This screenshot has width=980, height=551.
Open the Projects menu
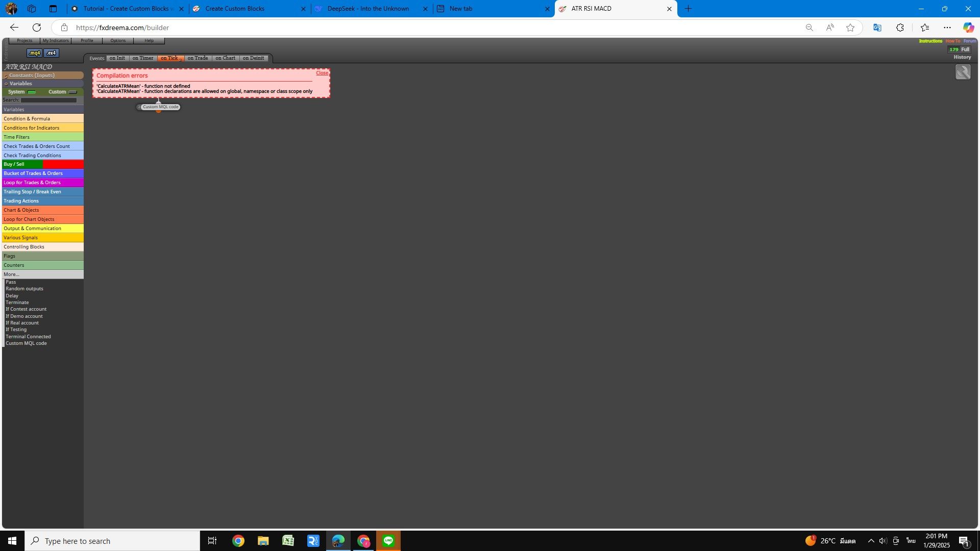point(24,41)
